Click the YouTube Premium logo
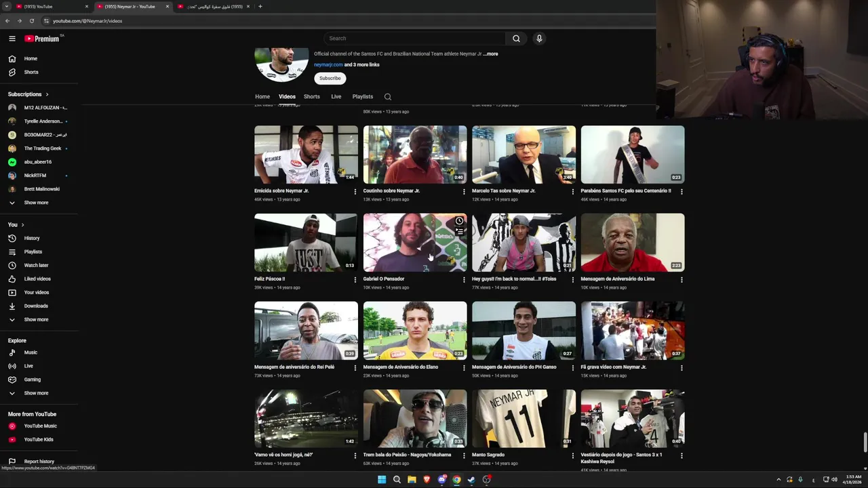Viewport: 868px width, 488px height. tap(42, 39)
